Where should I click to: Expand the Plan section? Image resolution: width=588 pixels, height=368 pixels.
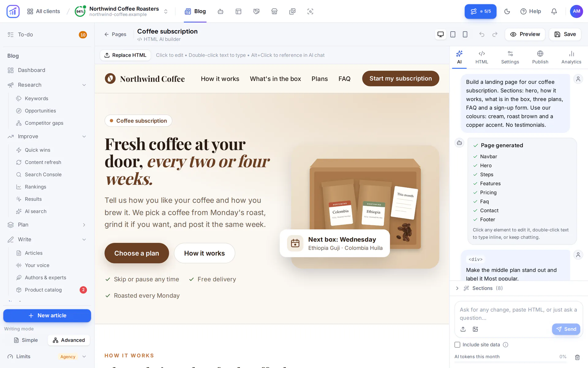pyautogui.click(x=47, y=225)
